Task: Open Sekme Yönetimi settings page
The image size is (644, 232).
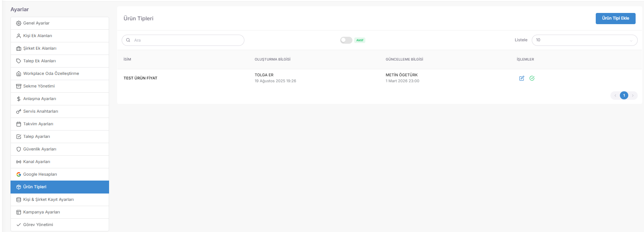Action: pos(60,86)
